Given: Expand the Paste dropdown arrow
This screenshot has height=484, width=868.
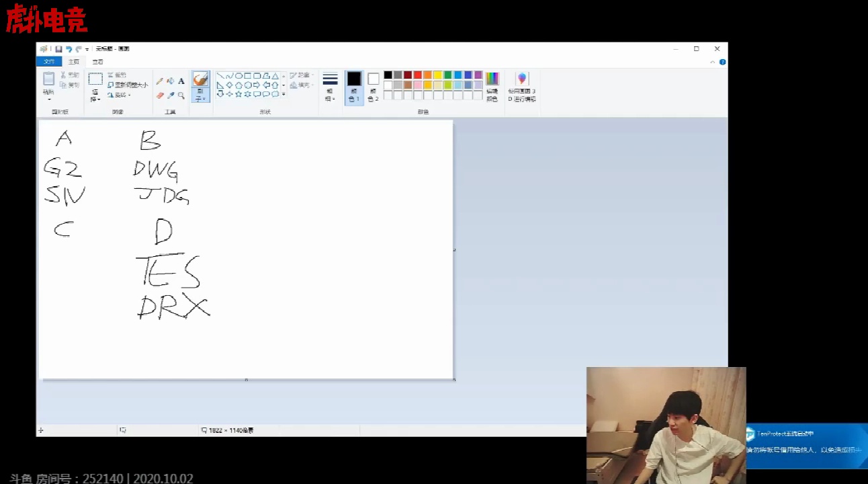Looking at the screenshot, I should pyautogui.click(x=48, y=99).
